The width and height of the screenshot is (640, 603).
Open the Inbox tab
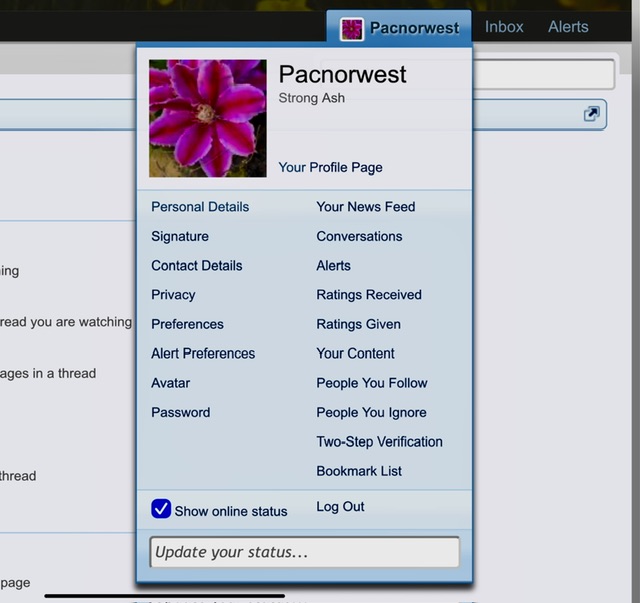coord(504,27)
